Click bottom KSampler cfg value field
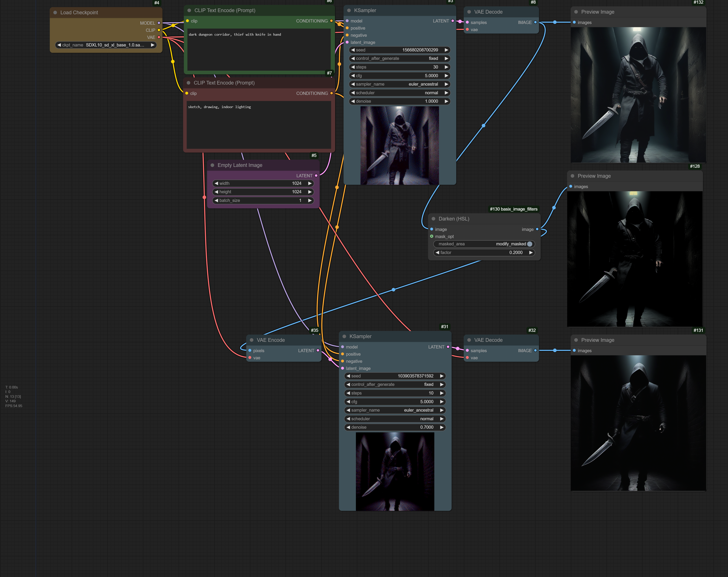 (x=395, y=402)
